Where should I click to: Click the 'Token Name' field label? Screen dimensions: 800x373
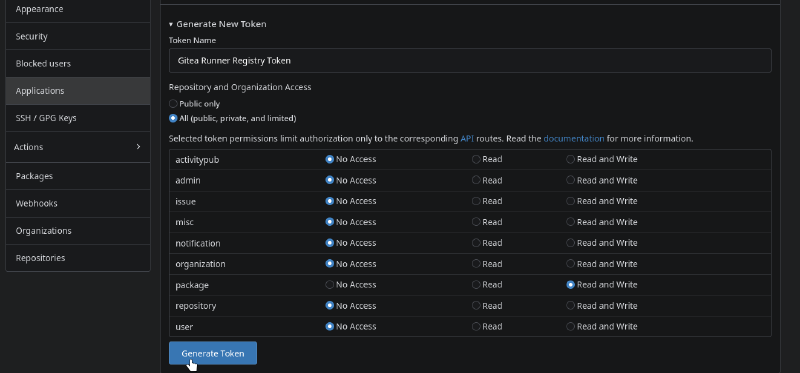coord(192,40)
